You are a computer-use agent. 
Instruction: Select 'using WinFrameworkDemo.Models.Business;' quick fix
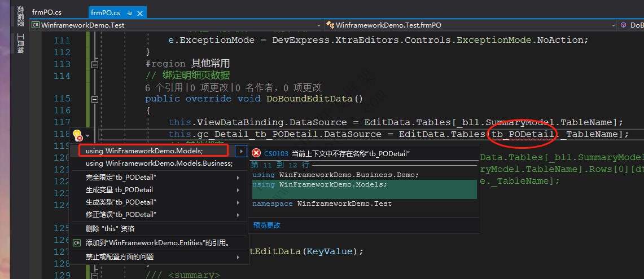tap(159, 163)
